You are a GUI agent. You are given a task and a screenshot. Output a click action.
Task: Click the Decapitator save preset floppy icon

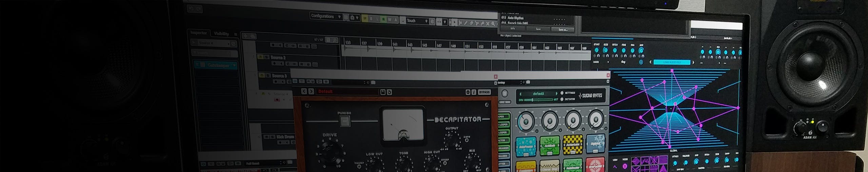click(x=383, y=92)
